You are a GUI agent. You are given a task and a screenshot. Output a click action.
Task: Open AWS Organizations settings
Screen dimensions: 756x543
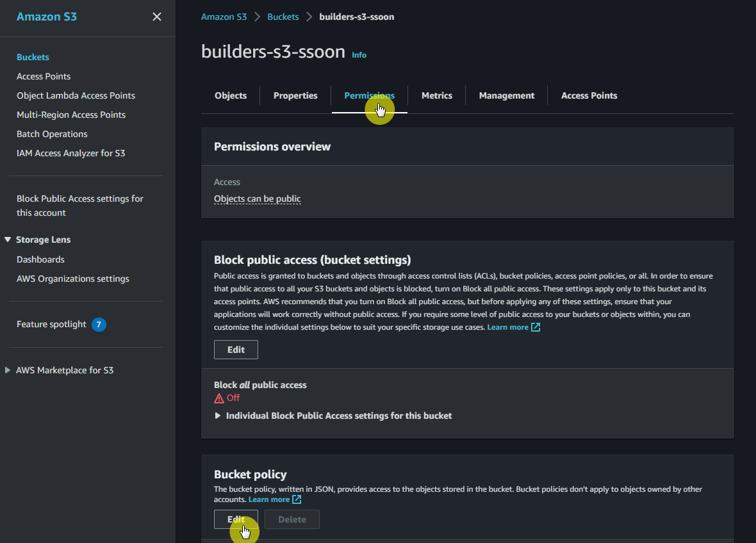(x=73, y=279)
